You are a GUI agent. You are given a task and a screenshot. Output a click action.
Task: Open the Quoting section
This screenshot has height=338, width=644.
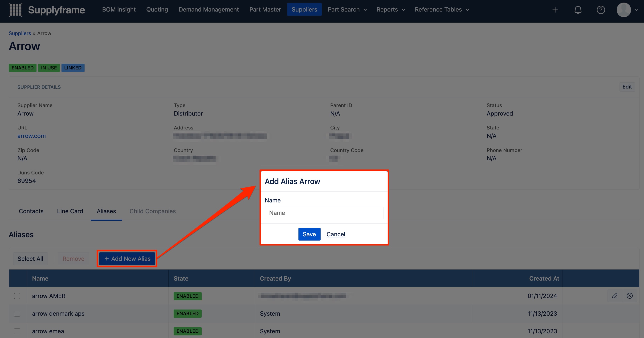pos(157,9)
